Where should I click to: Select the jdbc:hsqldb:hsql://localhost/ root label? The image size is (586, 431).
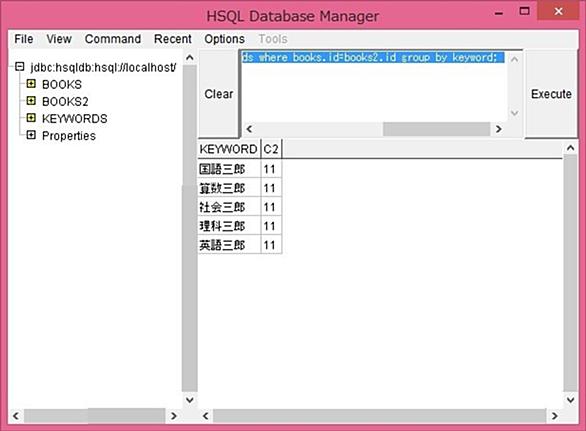coord(103,68)
